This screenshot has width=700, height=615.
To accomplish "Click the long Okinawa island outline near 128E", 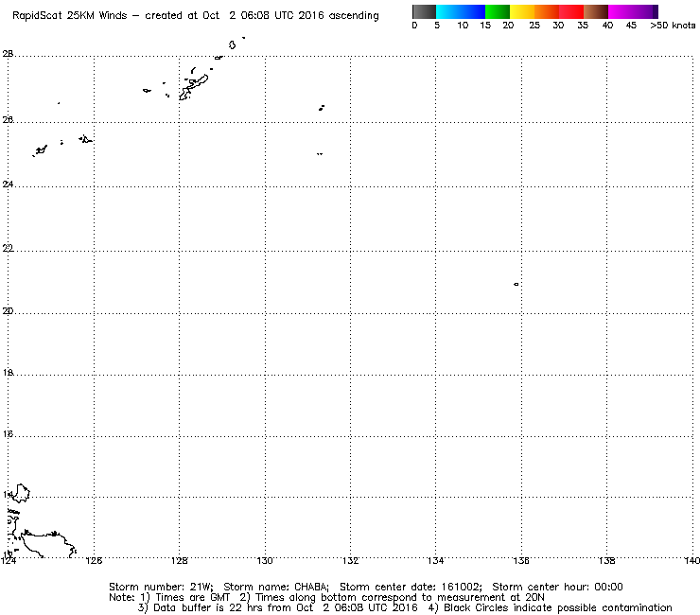I will (x=194, y=87).
